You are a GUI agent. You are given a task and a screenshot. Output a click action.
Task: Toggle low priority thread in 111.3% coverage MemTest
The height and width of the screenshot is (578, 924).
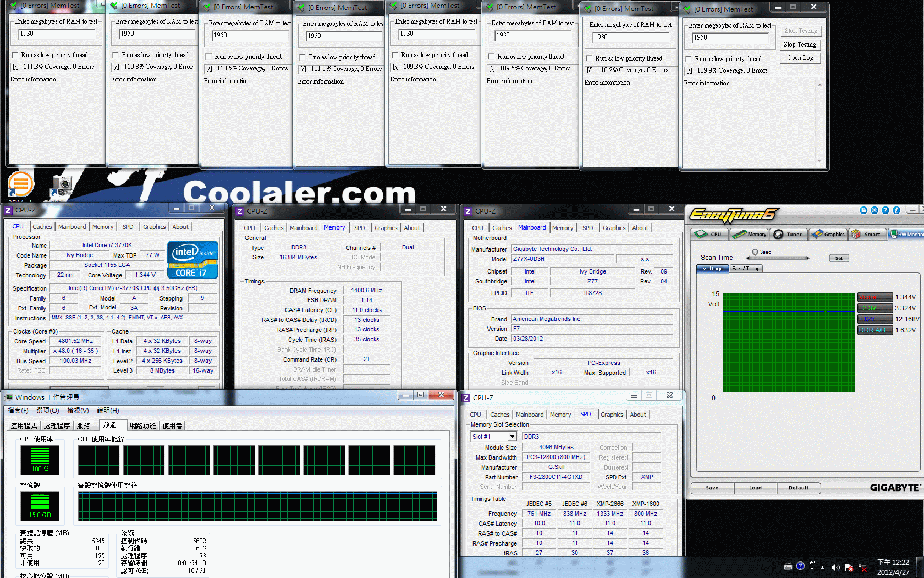15,55
